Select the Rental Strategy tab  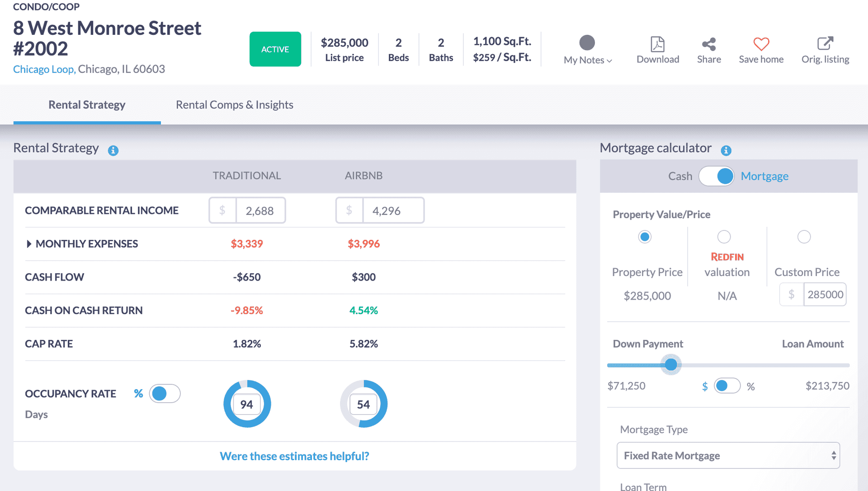pyautogui.click(x=87, y=105)
